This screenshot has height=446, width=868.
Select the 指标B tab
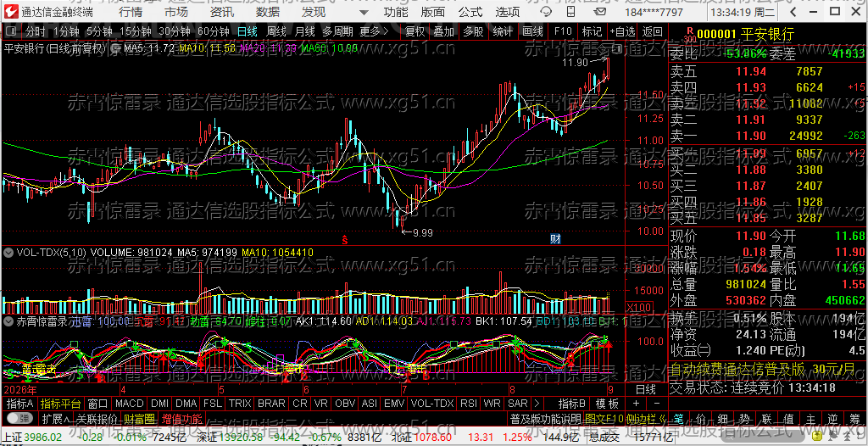pyautogui.click(x=572, y=404)
